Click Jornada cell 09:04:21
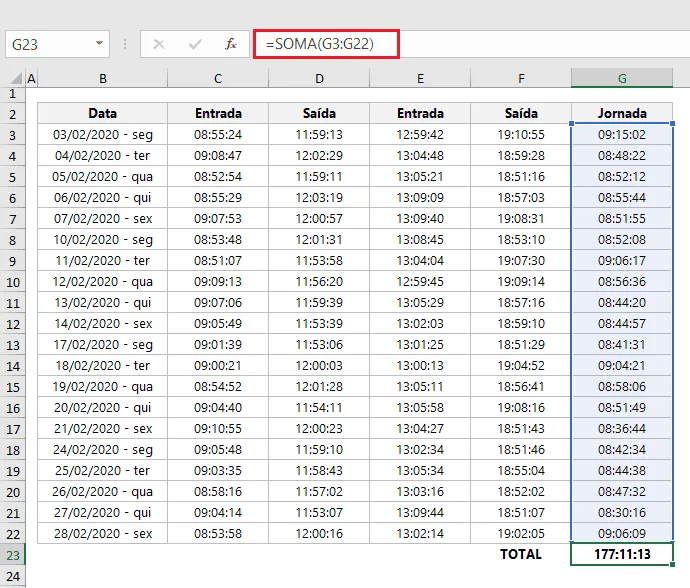Viewport: 690px width, 588px height. [622, 365]
